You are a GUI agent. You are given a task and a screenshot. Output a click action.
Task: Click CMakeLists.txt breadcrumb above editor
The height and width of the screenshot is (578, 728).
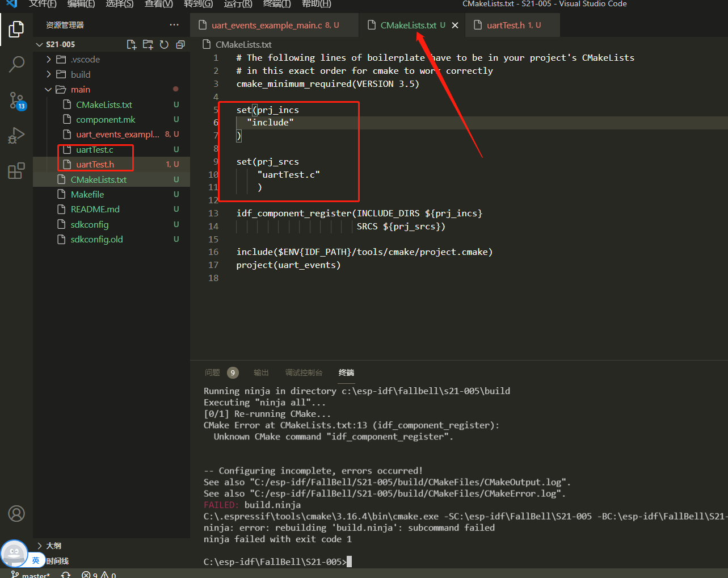pos(243,44)
